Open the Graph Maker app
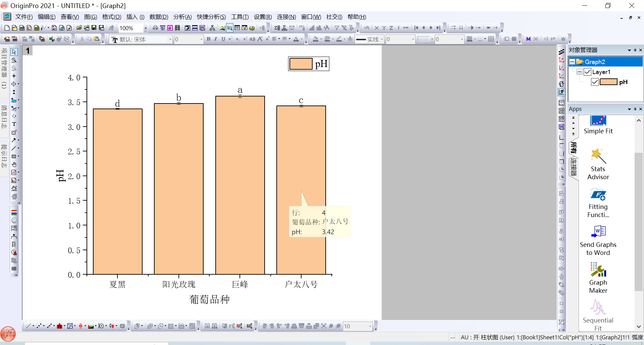 (x=598, y=277)
